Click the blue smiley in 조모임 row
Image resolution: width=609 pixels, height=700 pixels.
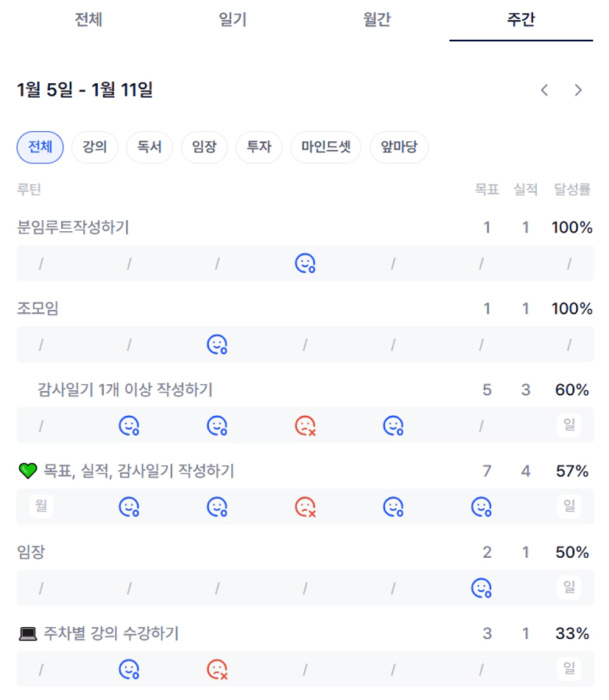point(217,344)
